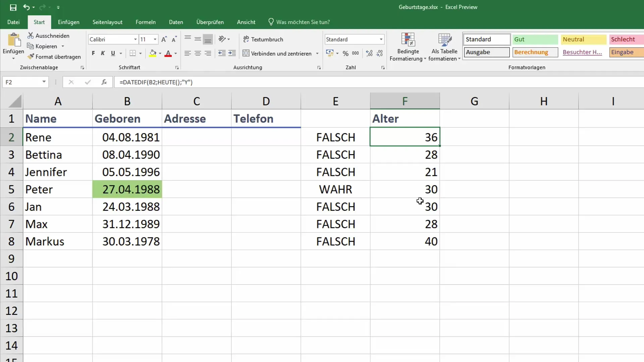Undo the last action
The width and height of the screenshot is (644, 362).
tap(26, 7)
